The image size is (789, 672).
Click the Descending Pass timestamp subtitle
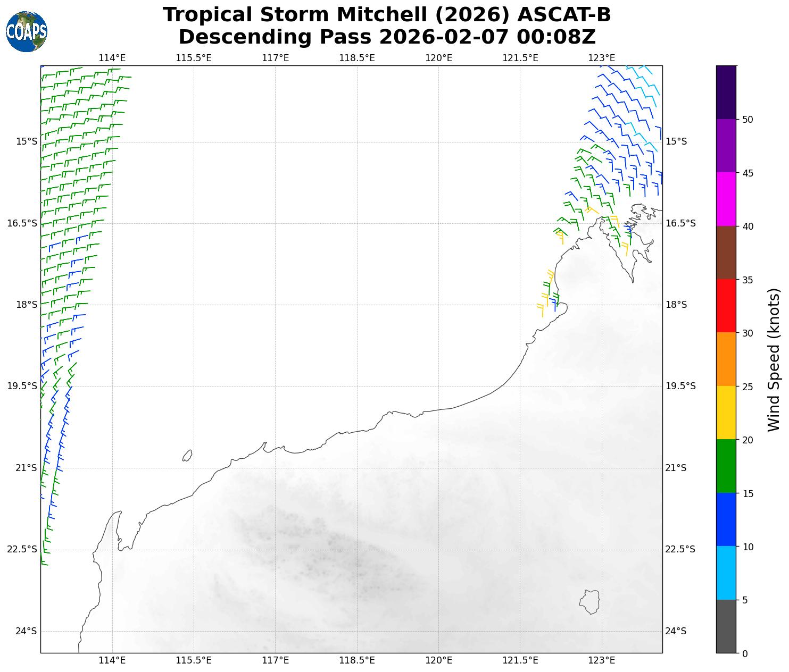387,37
